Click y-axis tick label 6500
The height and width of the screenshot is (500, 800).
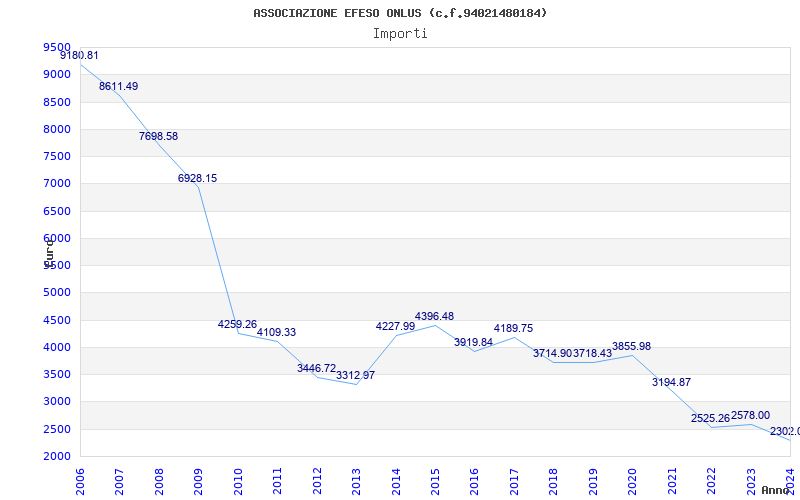point(57,211)
